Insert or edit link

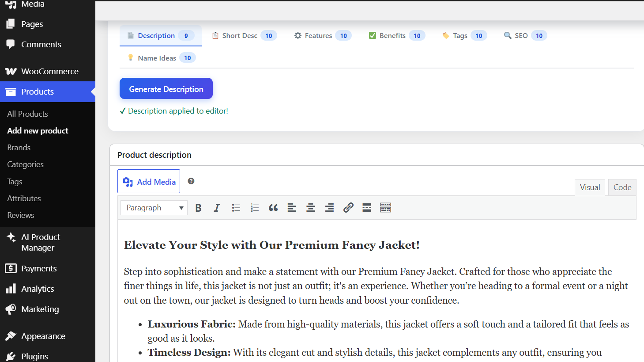tap(348, 208)
